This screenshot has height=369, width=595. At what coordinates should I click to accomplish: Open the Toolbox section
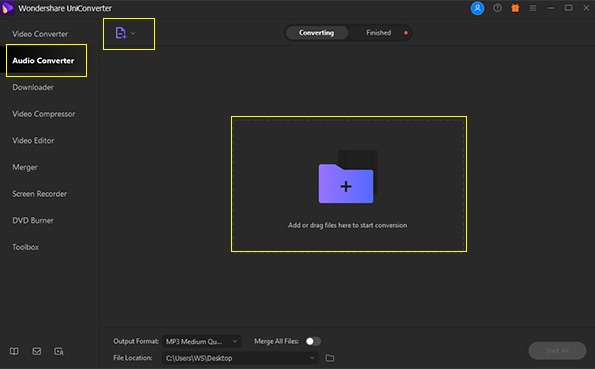(x=25, y=247)
